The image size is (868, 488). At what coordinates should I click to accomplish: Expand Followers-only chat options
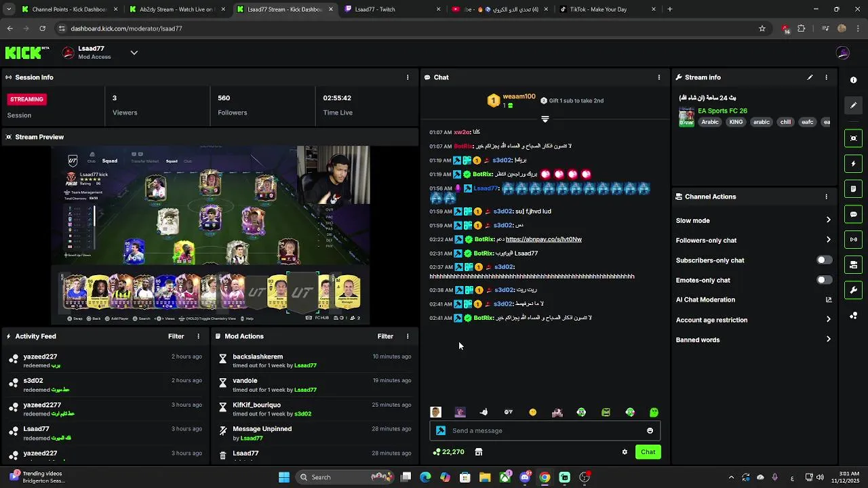coord(828,240)
